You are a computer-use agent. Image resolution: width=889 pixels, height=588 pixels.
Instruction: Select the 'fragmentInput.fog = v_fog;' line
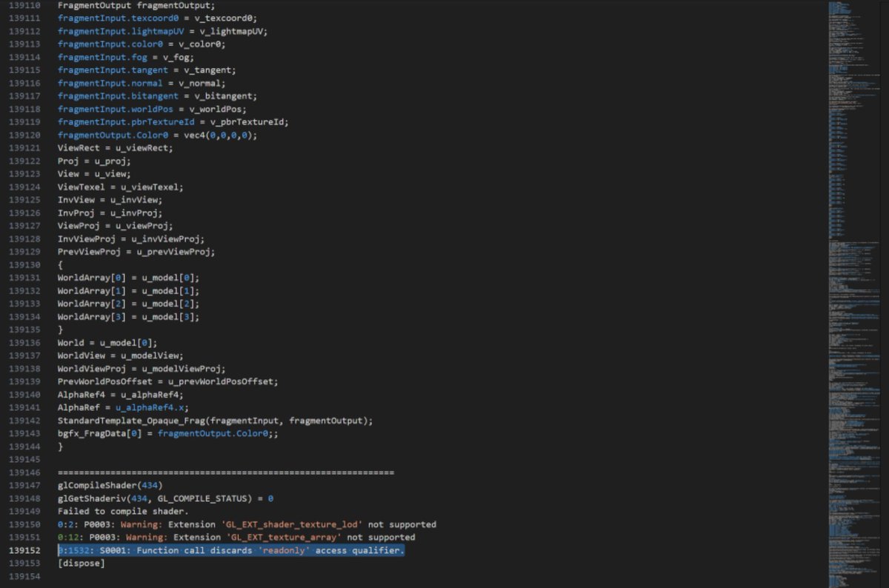[126, 57]
